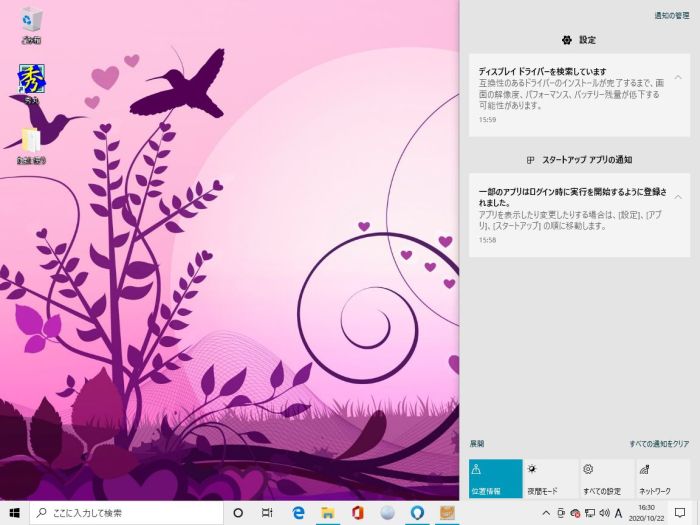Click 展開 to expand quick actions

click(476, 443)
